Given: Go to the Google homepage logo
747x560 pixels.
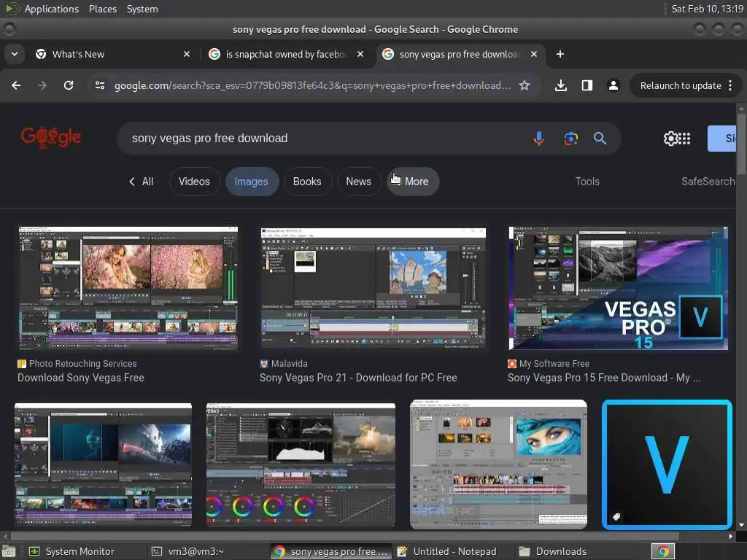Looking at the screenshot, I should click(x=51, y=138).
